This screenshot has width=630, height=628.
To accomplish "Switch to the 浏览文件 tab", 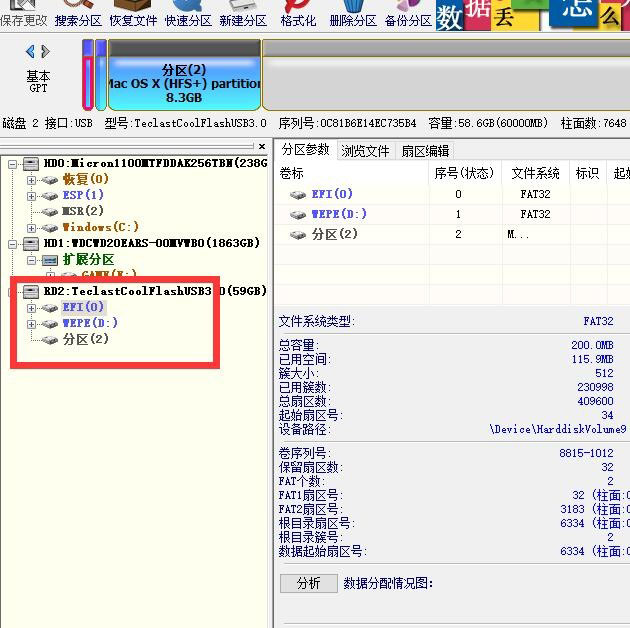I will [365, 151].
